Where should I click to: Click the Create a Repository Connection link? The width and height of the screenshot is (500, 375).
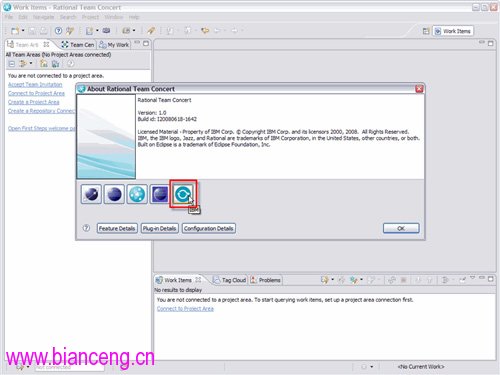pos(42,111)
